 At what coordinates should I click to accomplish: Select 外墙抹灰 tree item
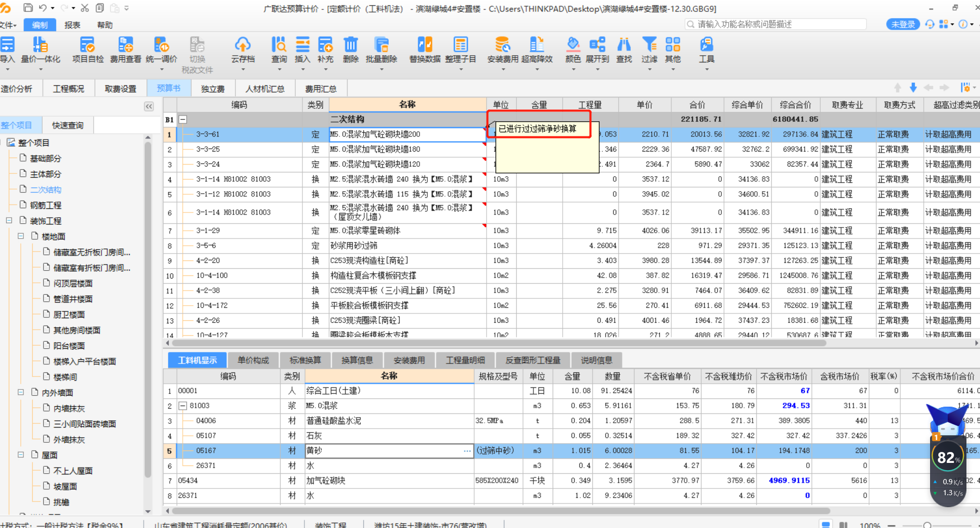69,439
